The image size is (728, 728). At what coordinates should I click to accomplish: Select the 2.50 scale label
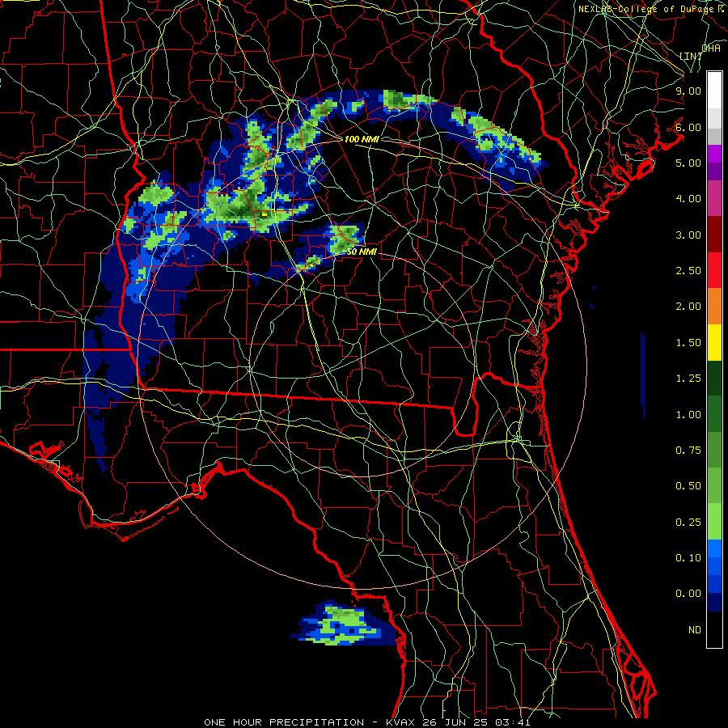[688, 271]
